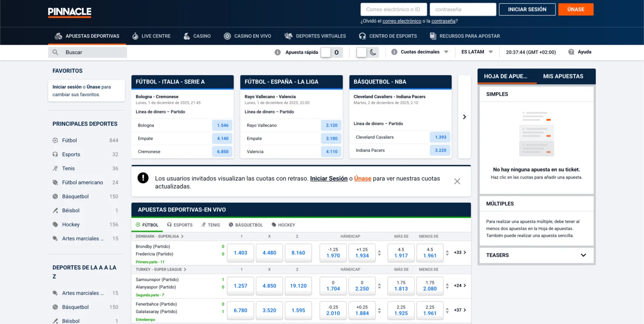Viewport: 644px width, 324px height.
Task: Click the info icon beside Apuesta rápida
Action: (277, 52)
